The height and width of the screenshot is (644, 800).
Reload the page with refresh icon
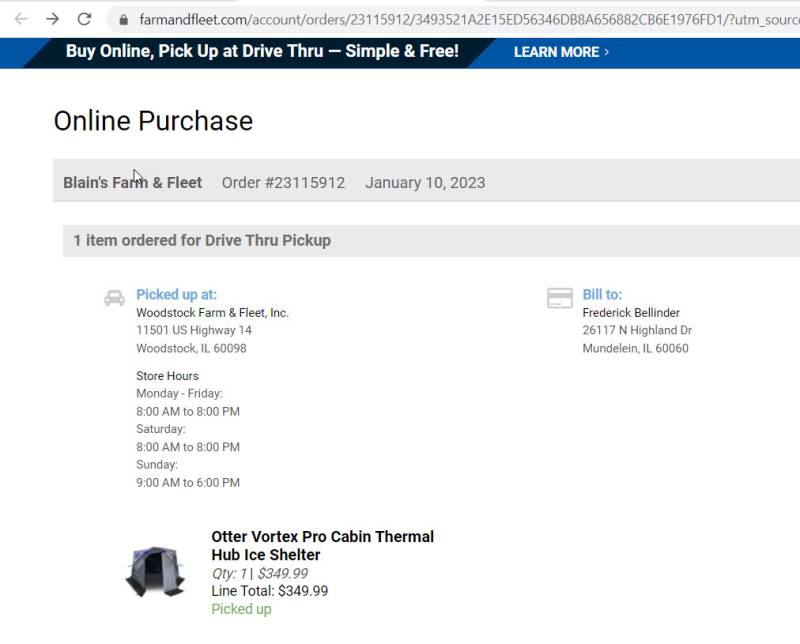(84, 19)
